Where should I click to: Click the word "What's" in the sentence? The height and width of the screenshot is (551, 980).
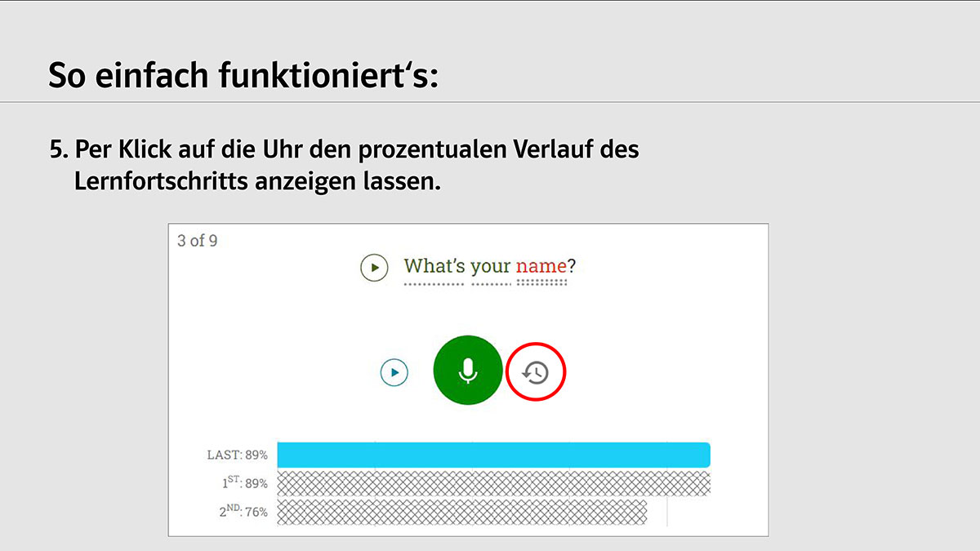[434, 266]
